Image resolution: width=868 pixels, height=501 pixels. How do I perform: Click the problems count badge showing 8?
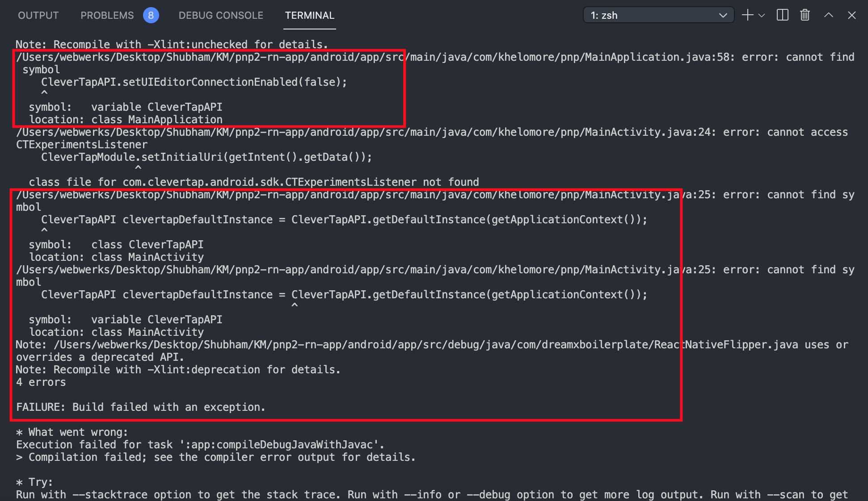(x=151, y=15)
